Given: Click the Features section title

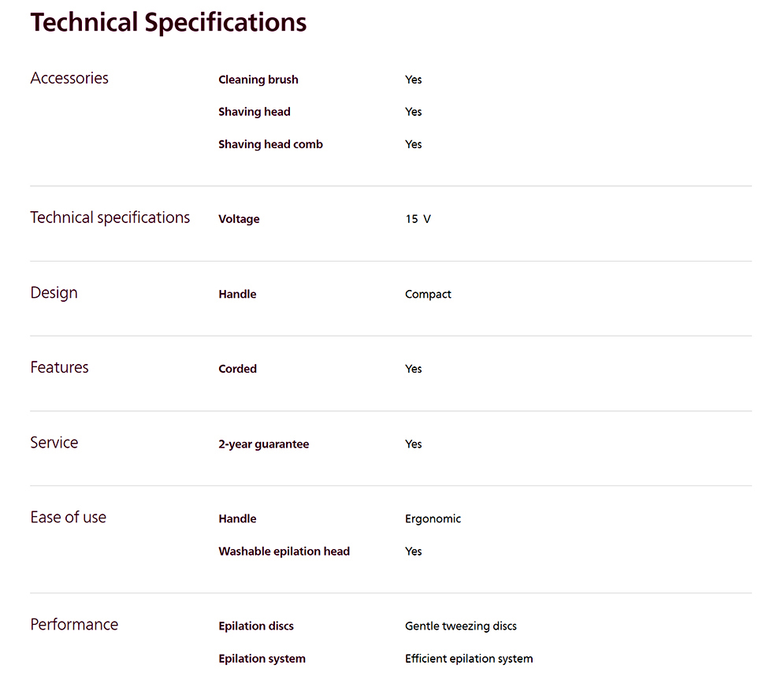Looking at the screenshot, I should [60, 367].
